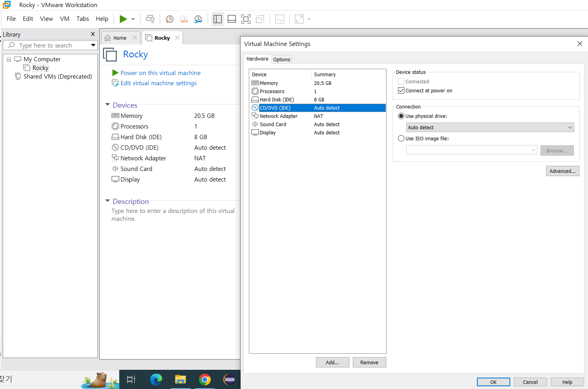Image resolution: width=588 pixels, height=389 pixels.
Task: Open the Library search dropdown arrow
Action: (93, 45)
